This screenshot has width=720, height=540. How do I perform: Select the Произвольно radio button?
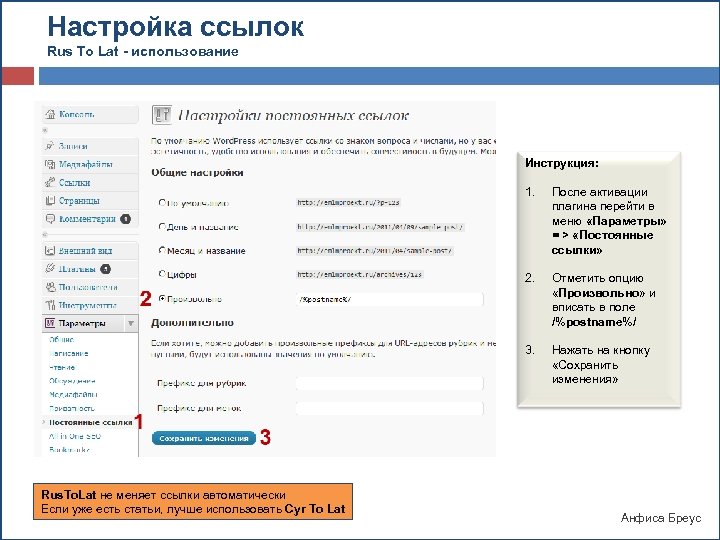[x=162, y=298]
